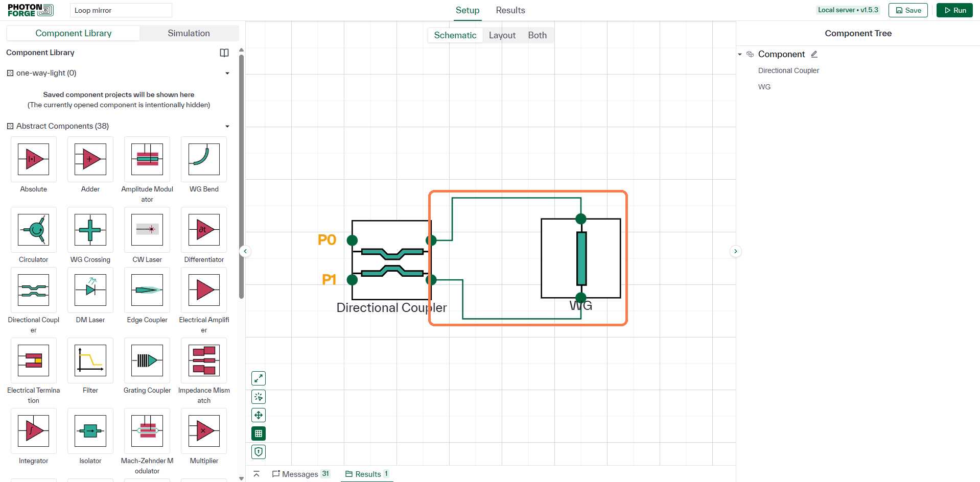The width and height of the screenshot is (980, 482).
Task: Run the simulation
Action: coord(954,10)
